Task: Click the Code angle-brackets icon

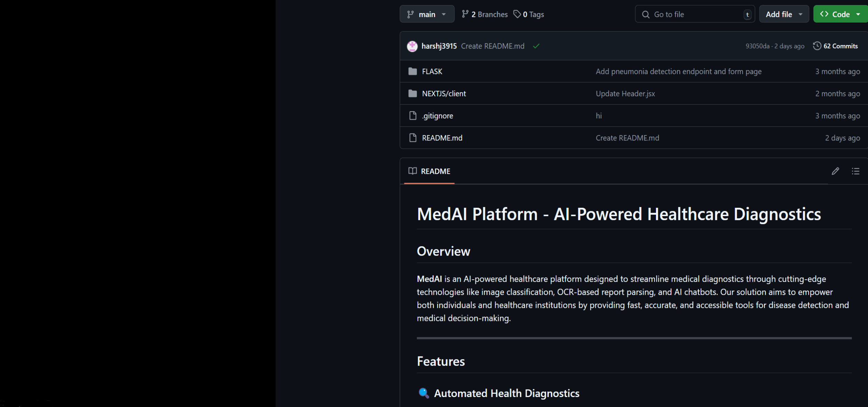Action: pyautogui.click(x=824, y=14)
